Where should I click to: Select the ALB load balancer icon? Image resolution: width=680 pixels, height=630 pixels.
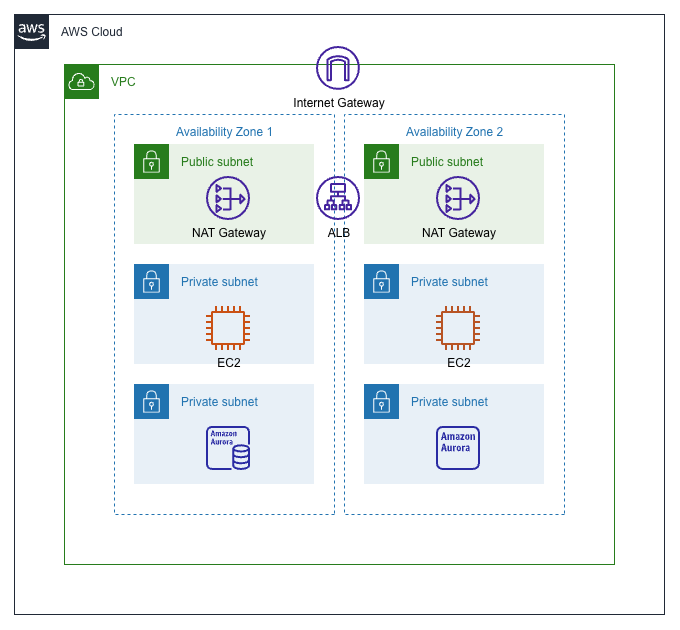(x=338, y=198)
